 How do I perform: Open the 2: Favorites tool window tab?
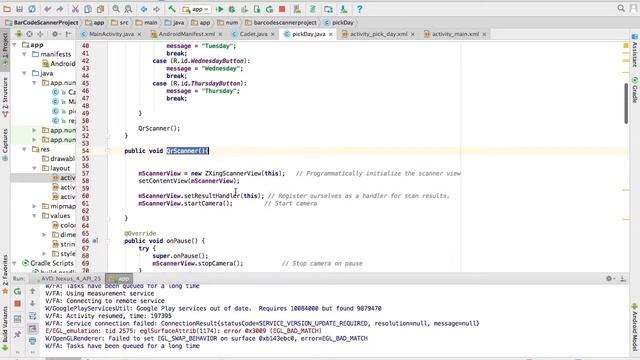5,274
